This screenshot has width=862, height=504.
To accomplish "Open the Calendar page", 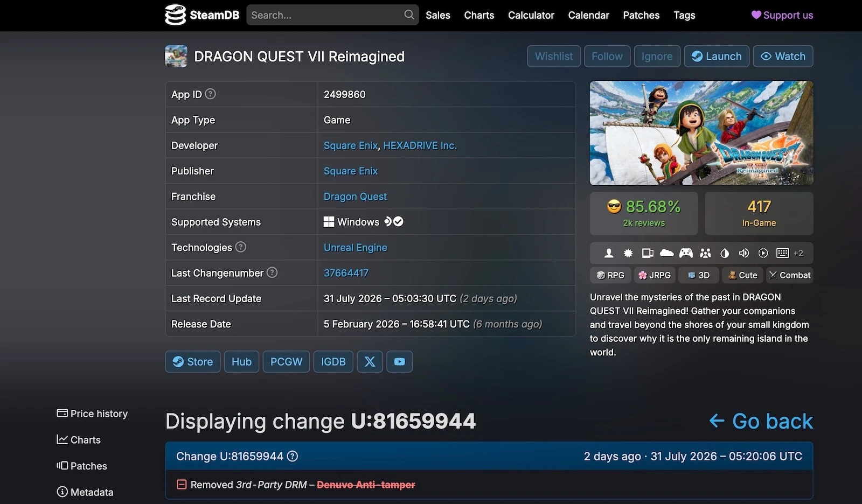I will coord(588,15).
